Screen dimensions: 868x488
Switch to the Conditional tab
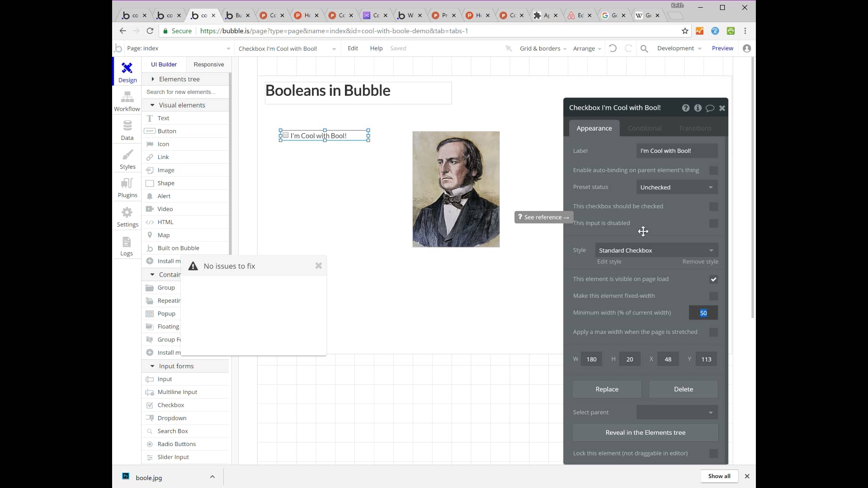coord(644,128)
